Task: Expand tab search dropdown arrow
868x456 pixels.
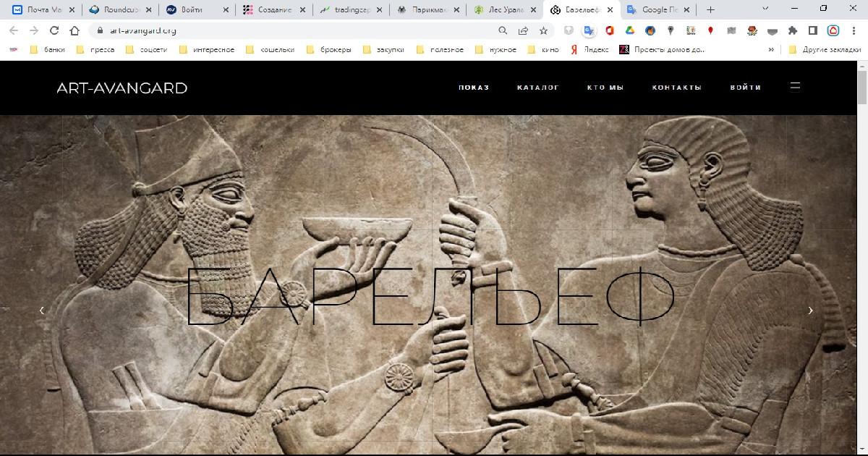Action: (767, 8)
